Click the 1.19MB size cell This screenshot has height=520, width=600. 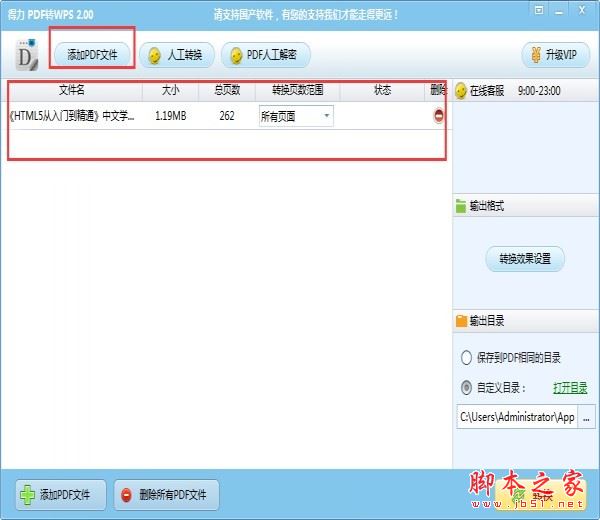pos(171,116)
